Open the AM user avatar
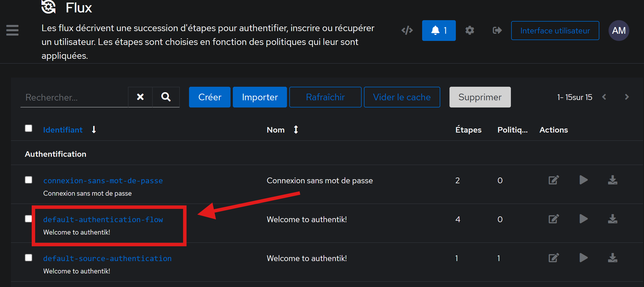644x287 pixels. click(619, 31)
